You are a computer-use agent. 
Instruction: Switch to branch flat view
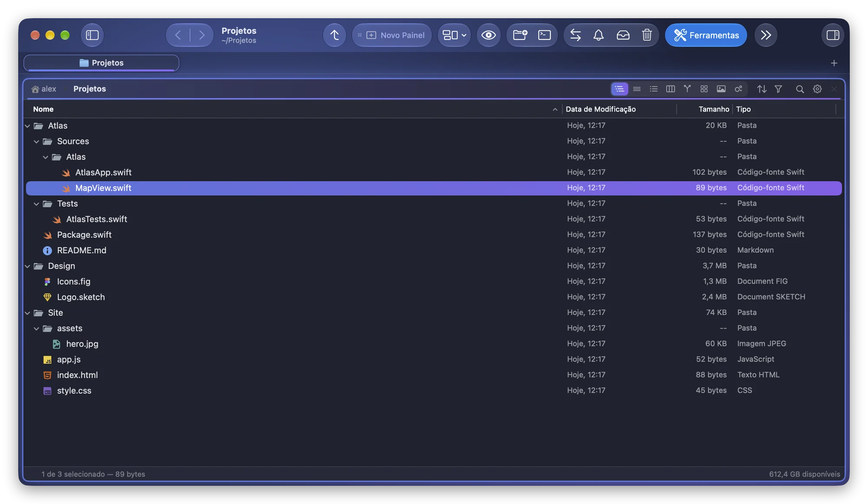coord(687,89)
